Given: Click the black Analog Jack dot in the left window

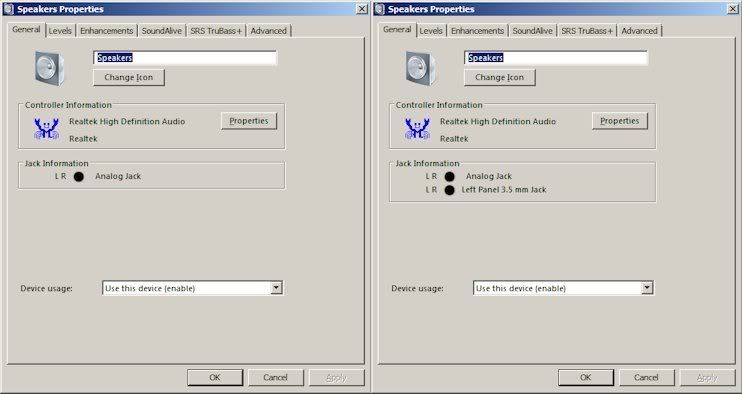Looking at the screenshot, I should click(79, 176).
